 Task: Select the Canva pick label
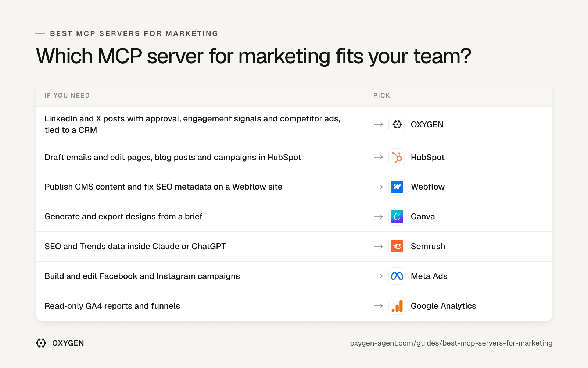point(423,216)
